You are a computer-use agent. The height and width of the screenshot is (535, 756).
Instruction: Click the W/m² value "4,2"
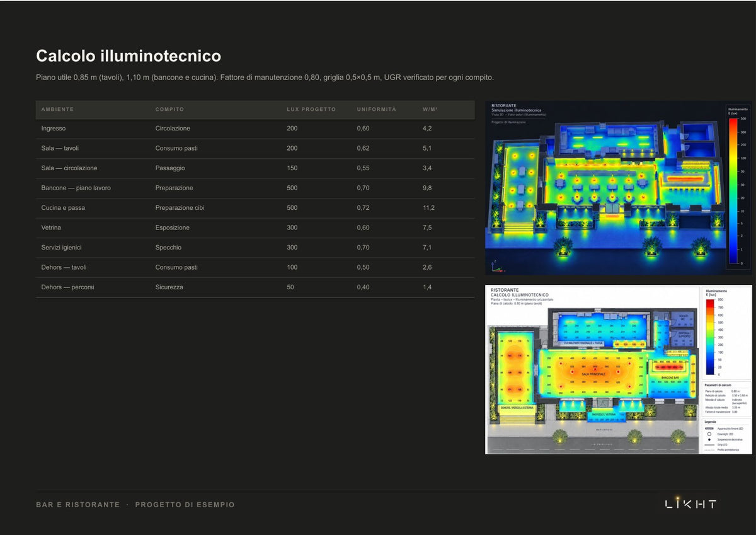tap(428, 129)
